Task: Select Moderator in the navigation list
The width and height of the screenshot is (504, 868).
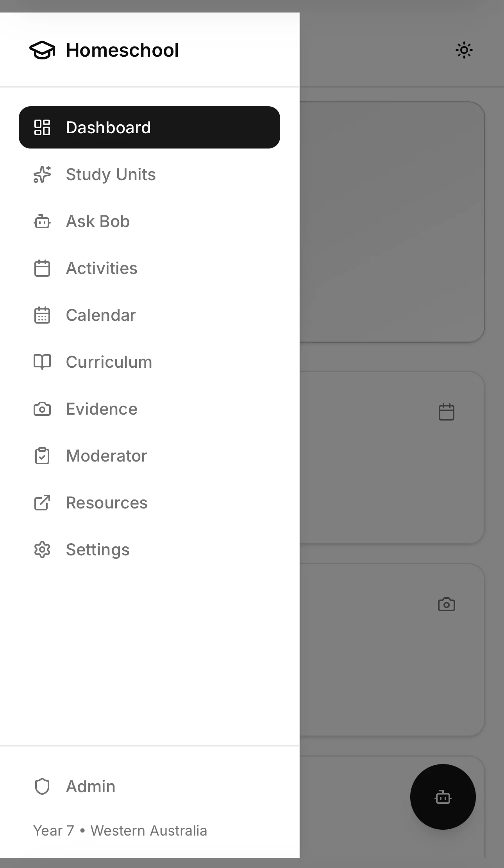Action: [106, 455]
